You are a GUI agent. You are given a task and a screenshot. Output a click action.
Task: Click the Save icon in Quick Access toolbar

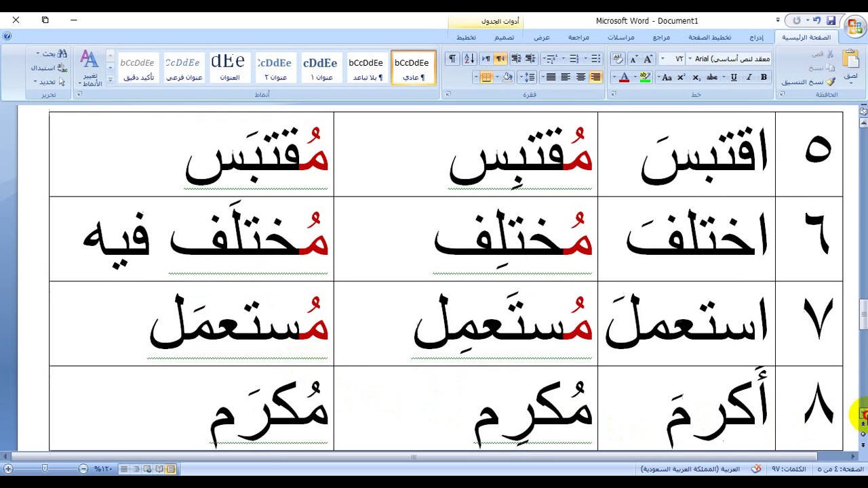click(831, 20)
